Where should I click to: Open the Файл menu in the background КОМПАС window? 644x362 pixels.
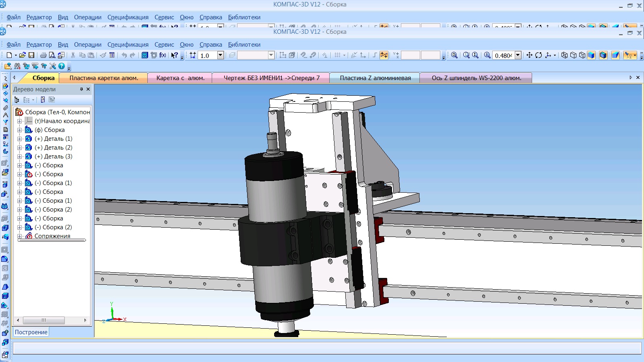point(13,17)
